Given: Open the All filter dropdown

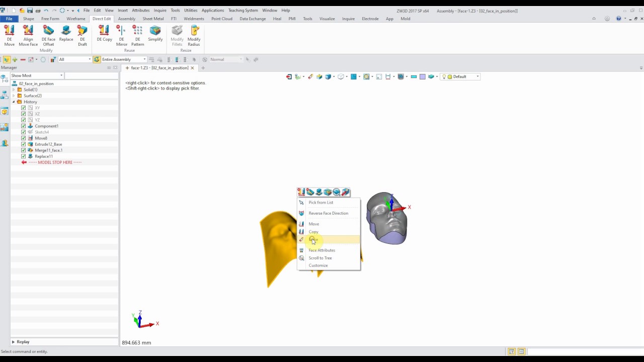Looking at the screenshot, I should 74,59.
